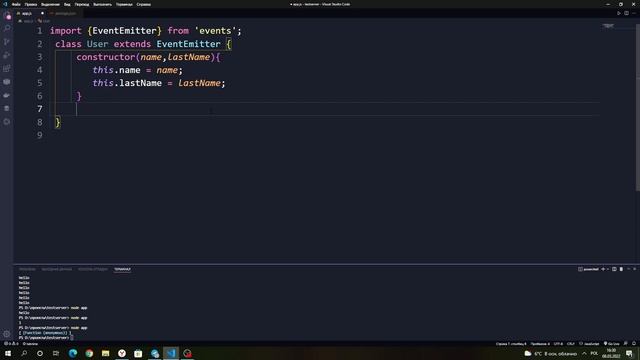Change the UTF-8 encoding in status bar
Viewport: 640px width, 360px height.
558,344
